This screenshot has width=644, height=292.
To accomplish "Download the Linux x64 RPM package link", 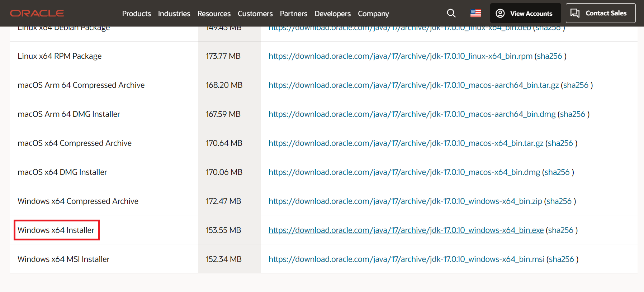I will (x=401, y=56).
